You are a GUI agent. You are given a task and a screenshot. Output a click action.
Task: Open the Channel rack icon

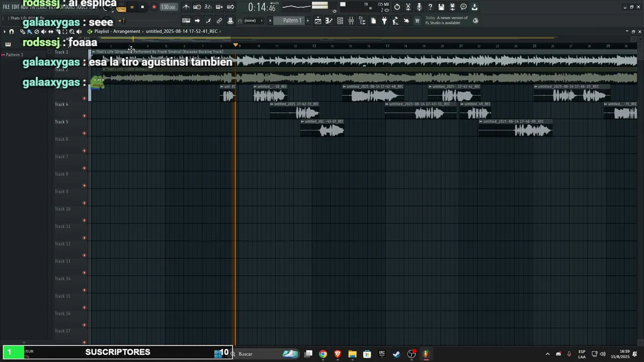click(340, 21)
